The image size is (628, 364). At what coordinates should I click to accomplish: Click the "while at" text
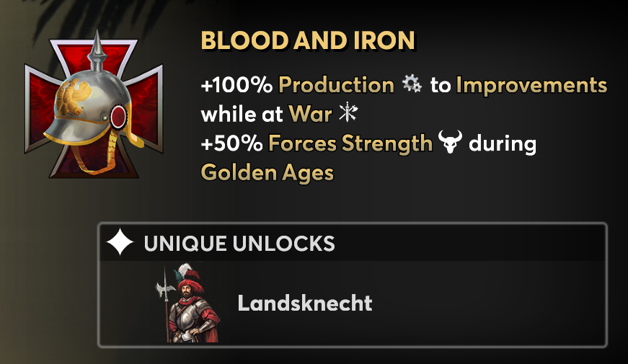242,114
